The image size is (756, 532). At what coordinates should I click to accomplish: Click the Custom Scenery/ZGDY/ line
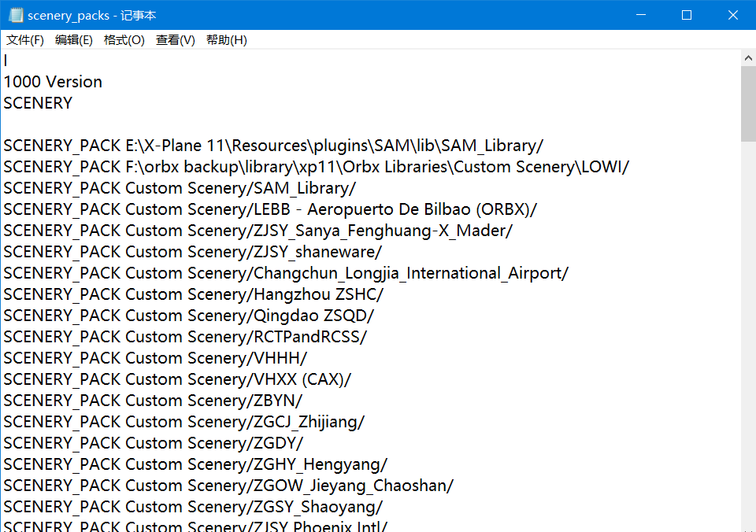tap(154, 442)
